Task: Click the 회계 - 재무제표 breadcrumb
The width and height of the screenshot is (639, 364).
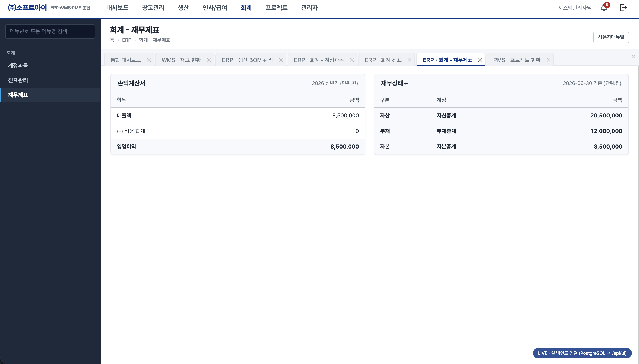Action: [x=154, y=40]
